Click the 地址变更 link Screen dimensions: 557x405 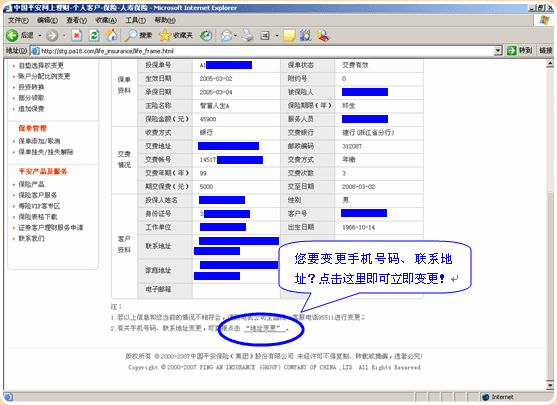pos(265,328)
